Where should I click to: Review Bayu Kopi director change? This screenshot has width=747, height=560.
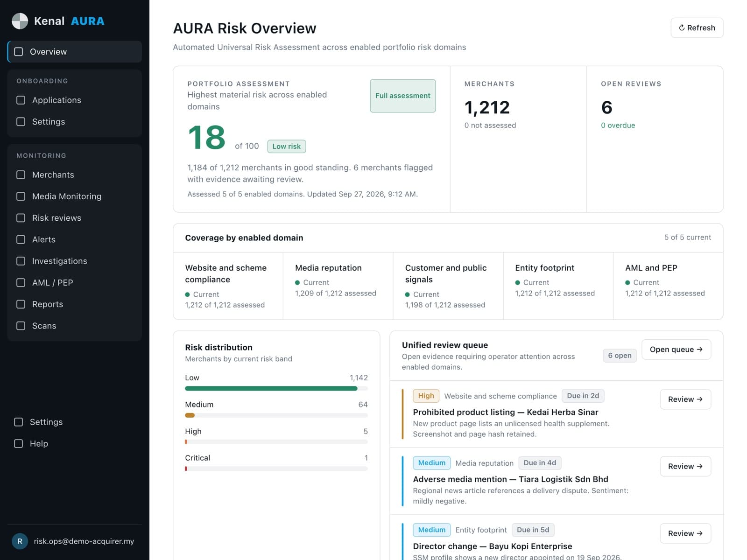pos(685,533)
